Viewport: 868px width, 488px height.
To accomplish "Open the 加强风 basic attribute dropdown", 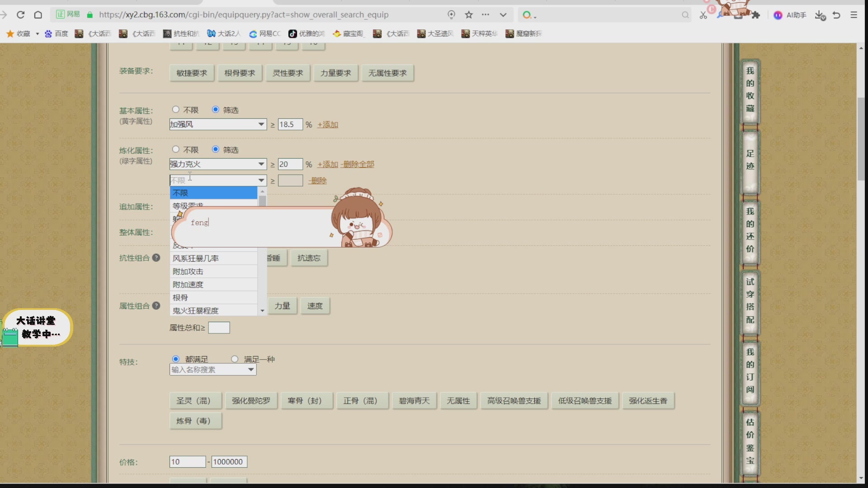I will click(x=218, y=124).
